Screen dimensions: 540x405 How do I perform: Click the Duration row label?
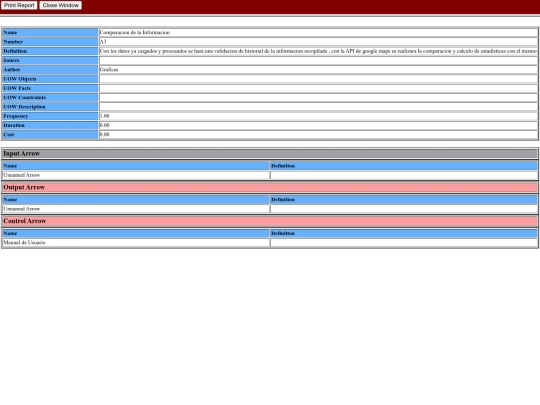click(50, 125)
